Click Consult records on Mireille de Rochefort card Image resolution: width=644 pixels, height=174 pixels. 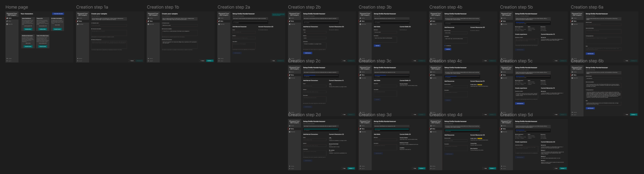[28, 46]
